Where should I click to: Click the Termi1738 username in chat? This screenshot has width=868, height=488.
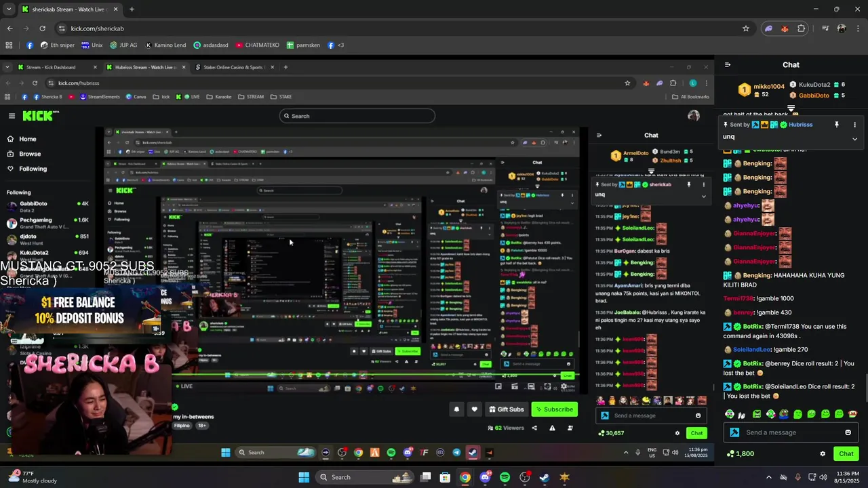(x=738, y=298)
